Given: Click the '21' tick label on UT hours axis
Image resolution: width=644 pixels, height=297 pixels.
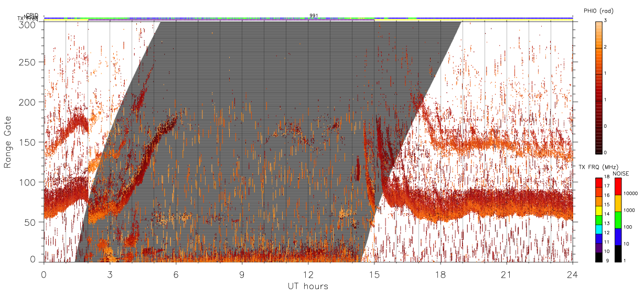Looking at the screenshot, I should click(x=507, y=274).
